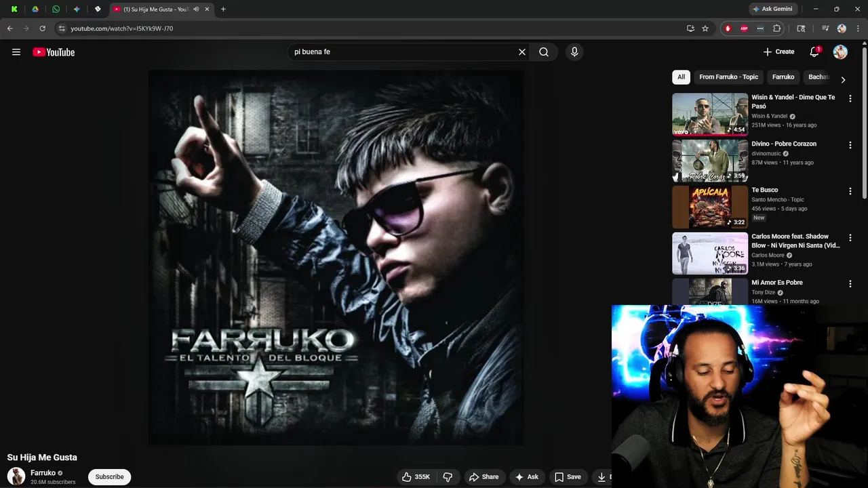Click the 20.6M subscribers text
The width and height of the screenshot is (868, 488).
point(53,483)
